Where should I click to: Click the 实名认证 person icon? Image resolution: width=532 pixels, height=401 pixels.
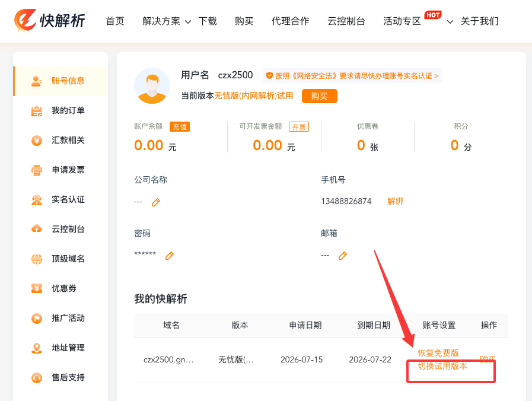pos(37,200)
